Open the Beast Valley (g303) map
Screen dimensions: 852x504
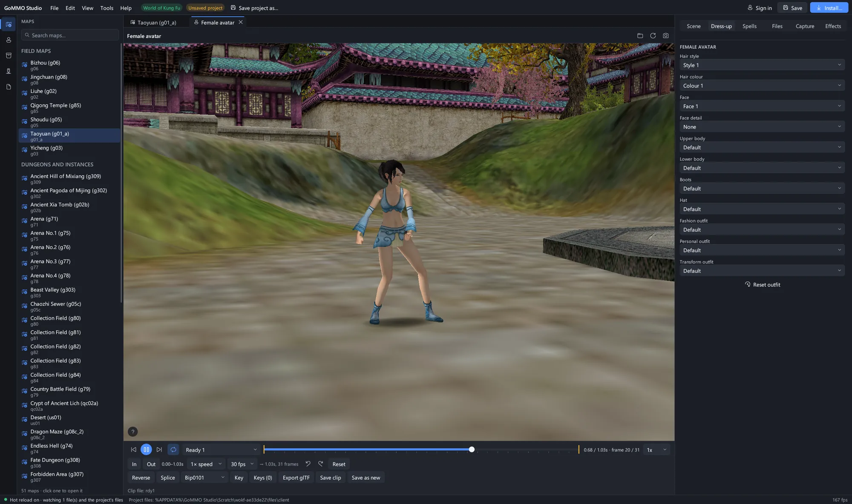69,292
